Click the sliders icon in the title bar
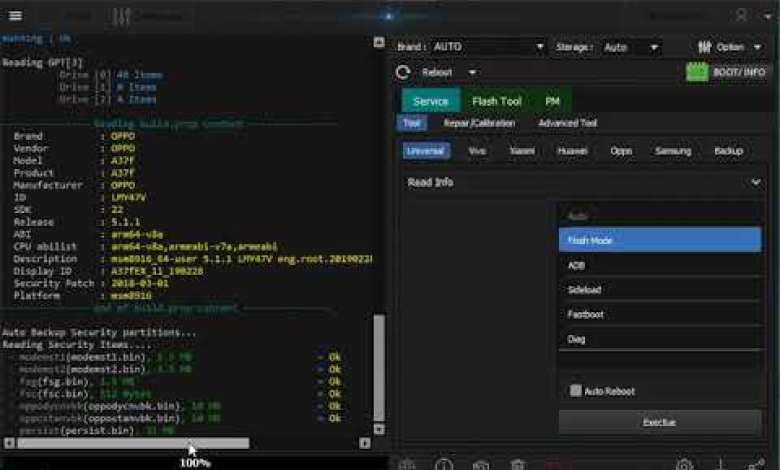This screenshot has width=780, height=470. pos(122,16)
